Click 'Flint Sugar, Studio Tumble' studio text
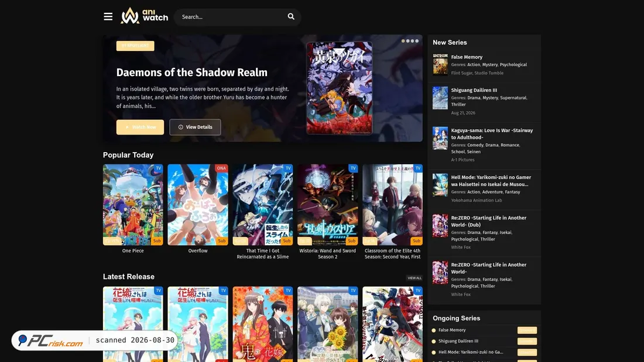 coord(477,73)
